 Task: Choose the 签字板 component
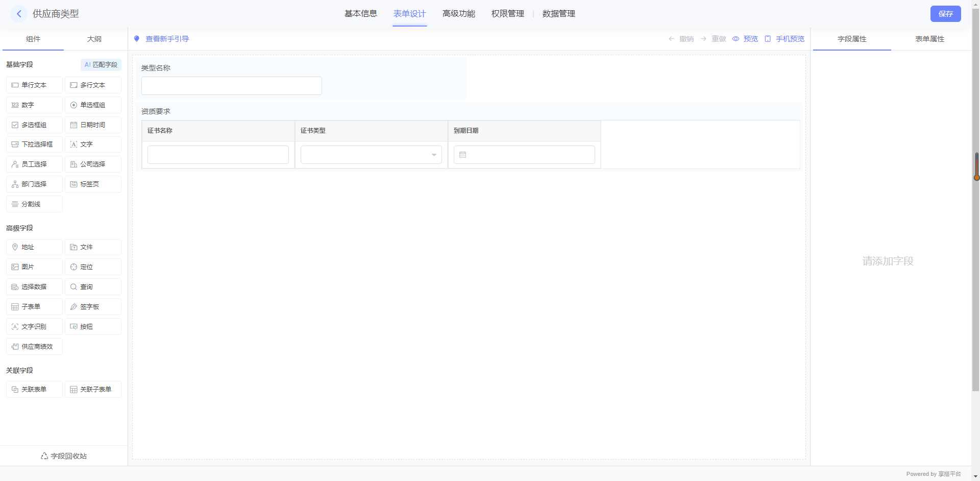click(x=93, y=307)
